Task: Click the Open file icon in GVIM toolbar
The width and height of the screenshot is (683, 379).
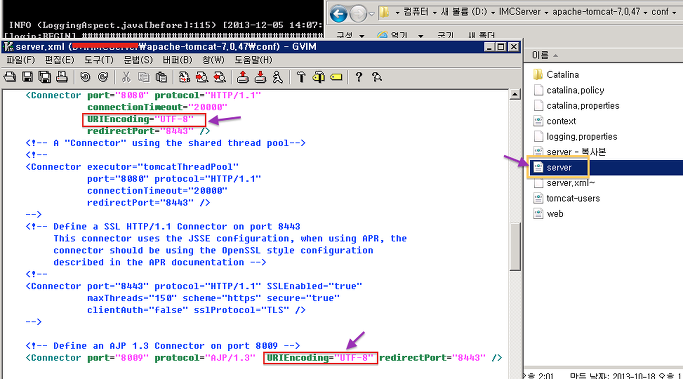Action: click(x=10, y=77)
